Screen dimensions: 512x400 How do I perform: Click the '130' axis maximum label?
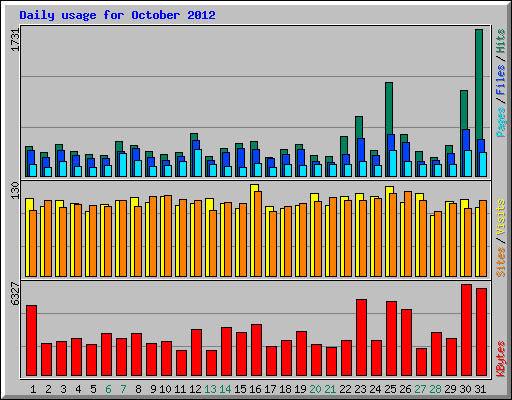coord(16,190)
